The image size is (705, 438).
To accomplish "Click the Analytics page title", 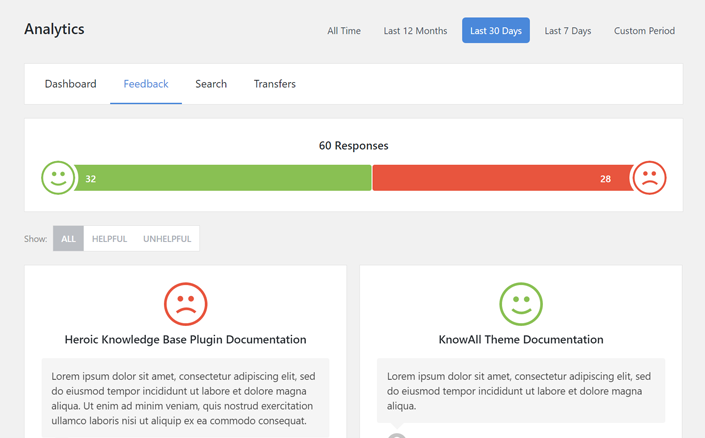I will click(x=54, y=29).
